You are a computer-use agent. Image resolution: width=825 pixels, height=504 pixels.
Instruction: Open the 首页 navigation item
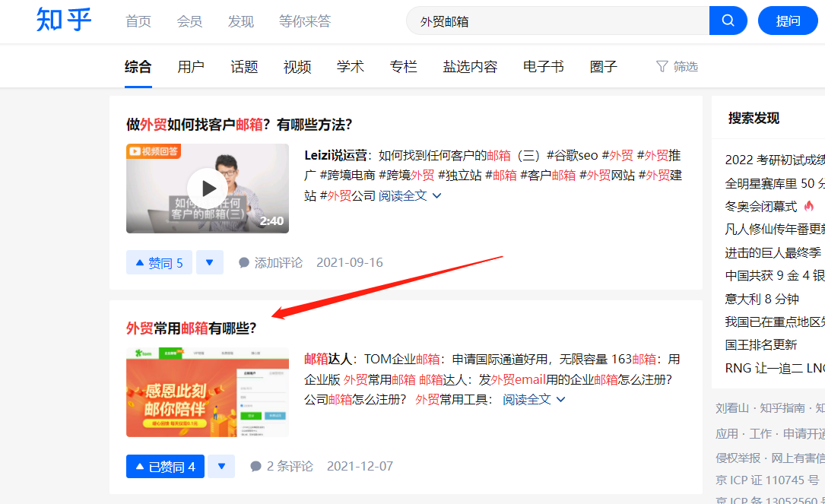click(138, 21)
